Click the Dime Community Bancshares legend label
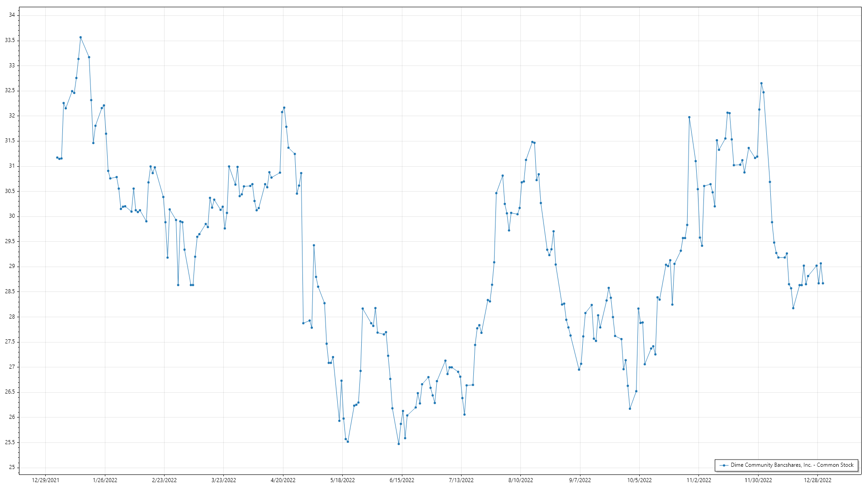This screenshot has height=488, width=868. click(792, 465)
